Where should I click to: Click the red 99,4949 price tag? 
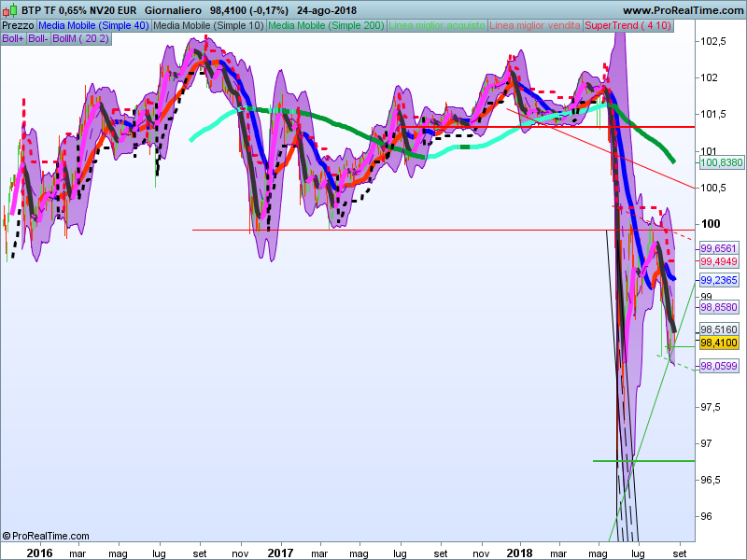tap(719, 261)
